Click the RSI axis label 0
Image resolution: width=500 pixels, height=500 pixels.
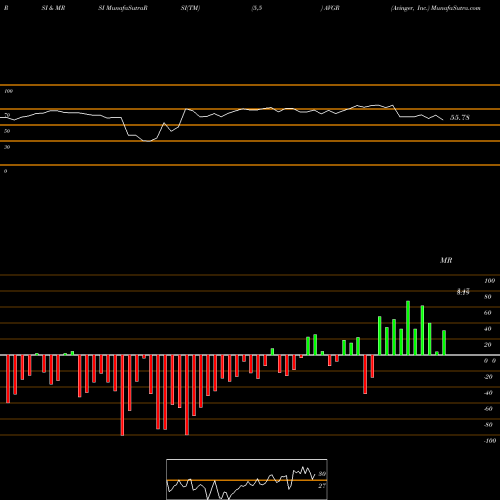(x=5, y=171)
